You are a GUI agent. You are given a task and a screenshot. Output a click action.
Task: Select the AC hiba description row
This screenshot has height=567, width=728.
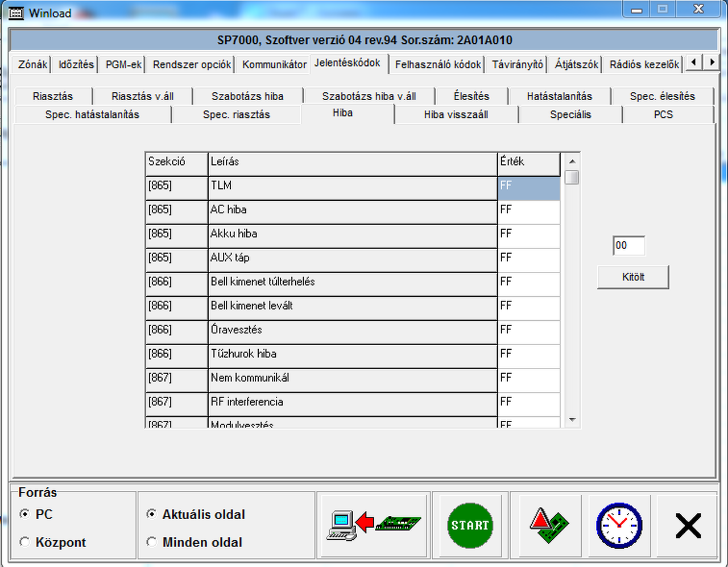[x=353, y=212]
